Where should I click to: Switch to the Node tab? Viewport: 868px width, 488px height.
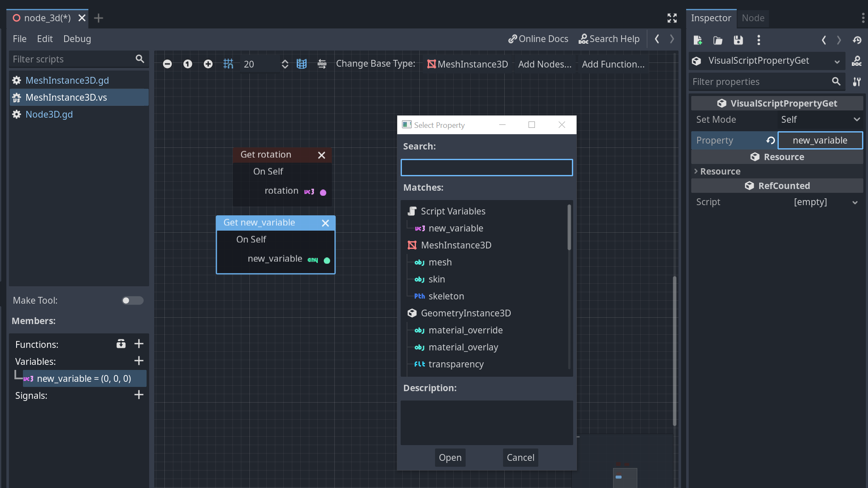753,18
